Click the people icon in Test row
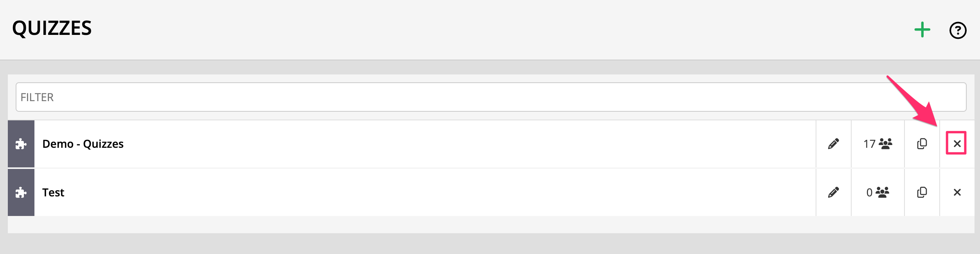 pyautogui.click(x=883, y=192)
